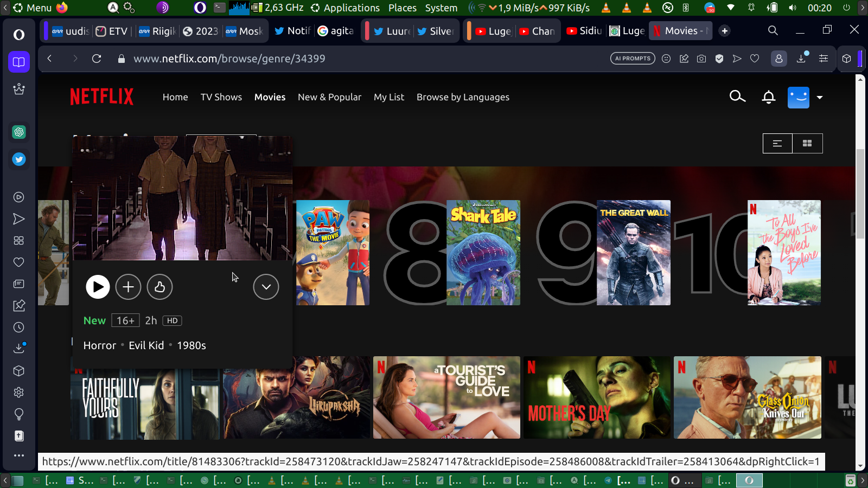Open Extensions cube in Opera sidebar
Viewport: 868px width, 488px height.
(19, 371)
